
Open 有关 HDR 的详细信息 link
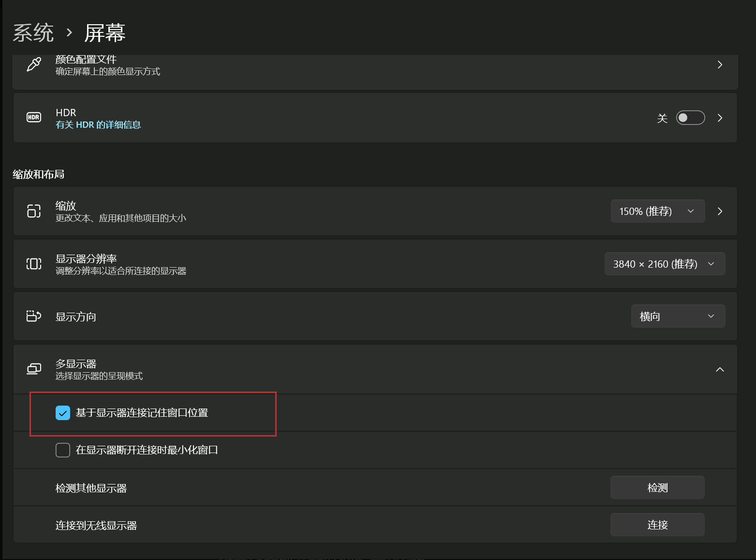[98, 125]
